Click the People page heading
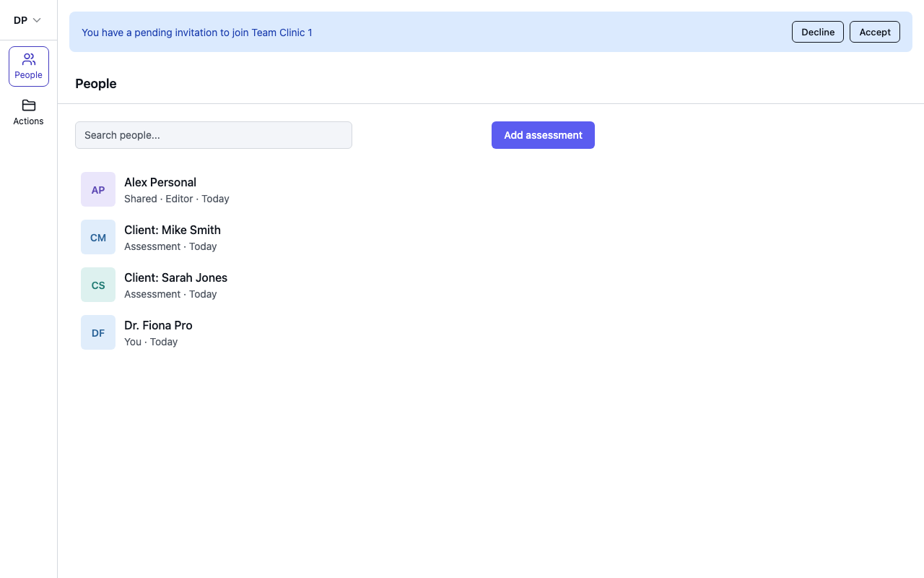The image size is (924, 578). 96,84
